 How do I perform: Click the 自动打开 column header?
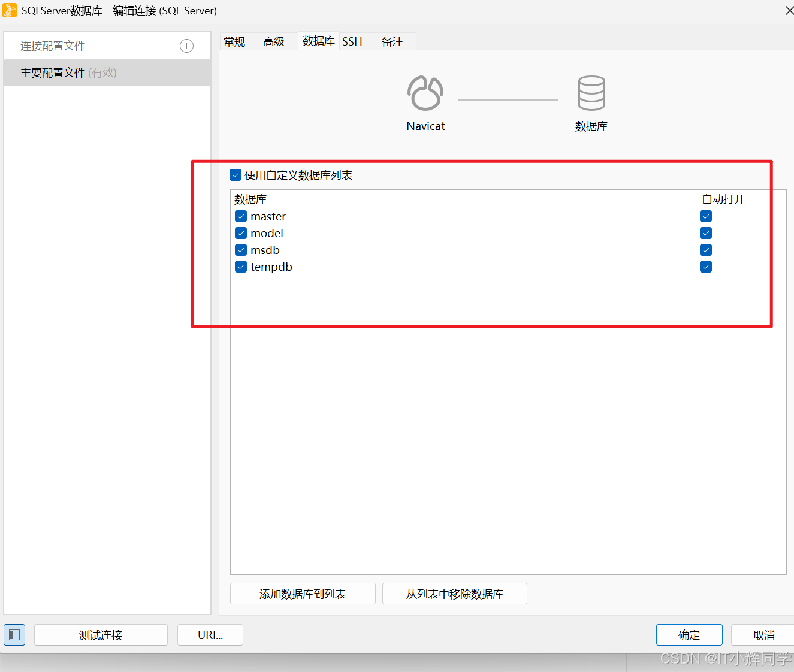(729, 199)
